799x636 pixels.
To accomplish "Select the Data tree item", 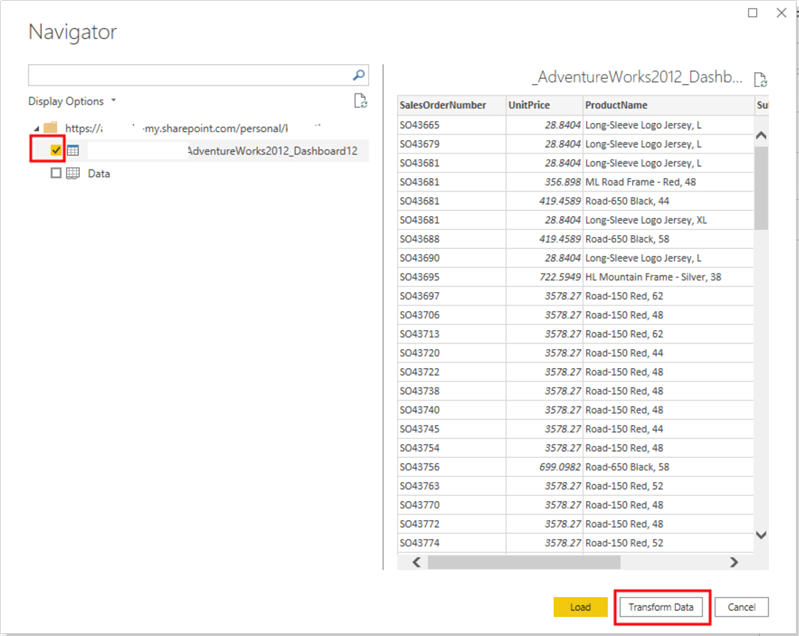I will coord(98,173).
